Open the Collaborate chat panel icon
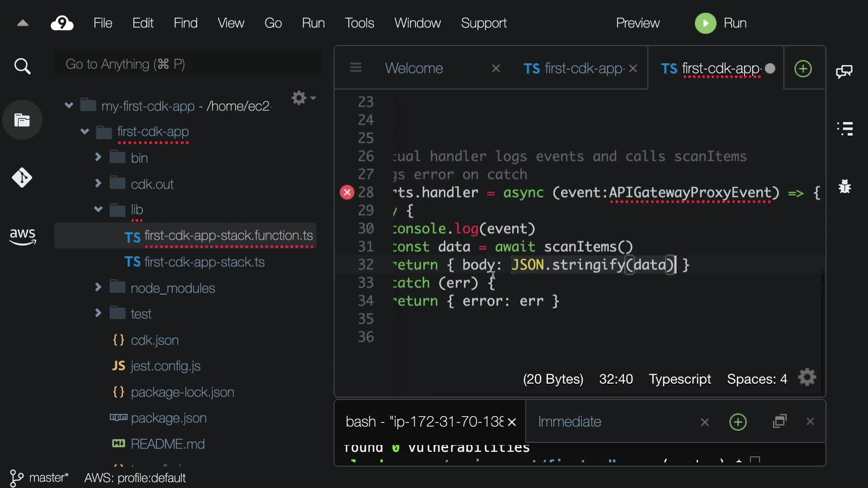 [x=844, y=71]
